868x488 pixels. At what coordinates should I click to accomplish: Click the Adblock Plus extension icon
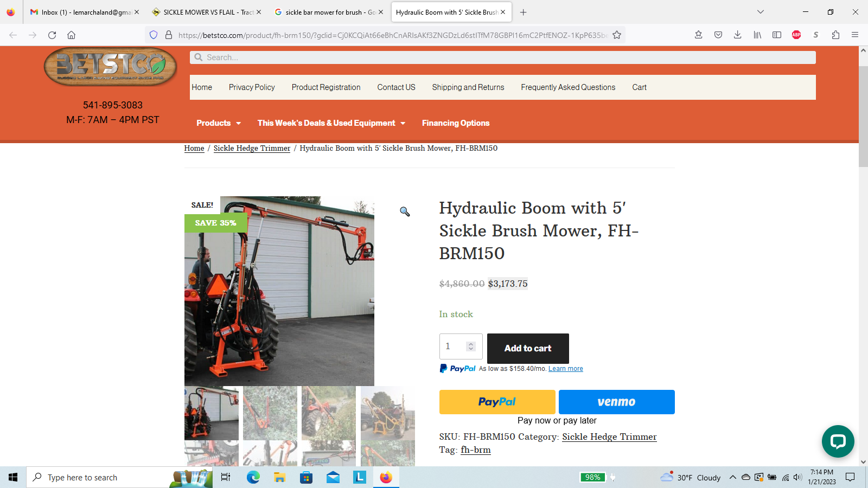point(796,35)
